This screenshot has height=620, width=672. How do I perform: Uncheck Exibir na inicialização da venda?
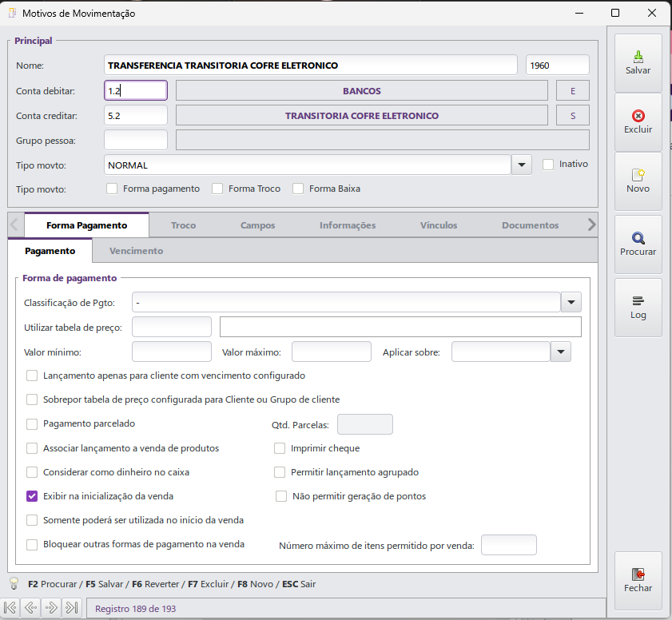tap(32, 496)
